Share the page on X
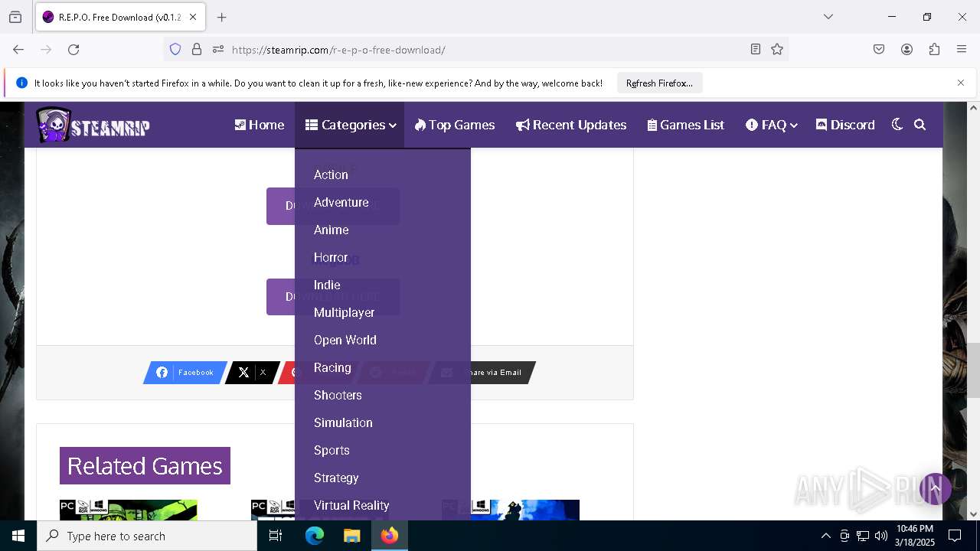 [x=252, y=373]
